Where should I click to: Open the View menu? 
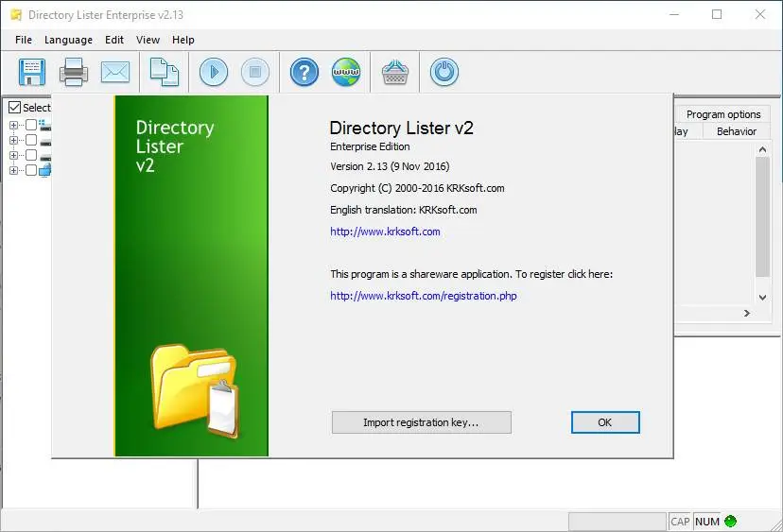148,40
